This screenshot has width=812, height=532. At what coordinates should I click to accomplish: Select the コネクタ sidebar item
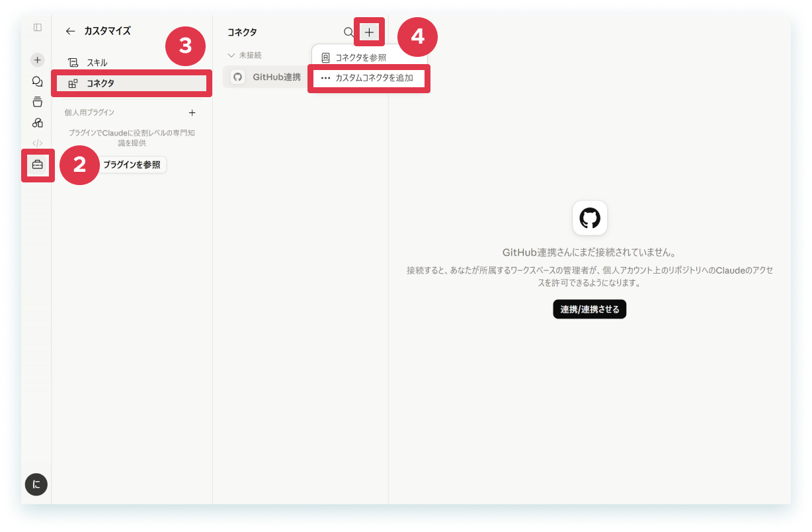(132, 83)
